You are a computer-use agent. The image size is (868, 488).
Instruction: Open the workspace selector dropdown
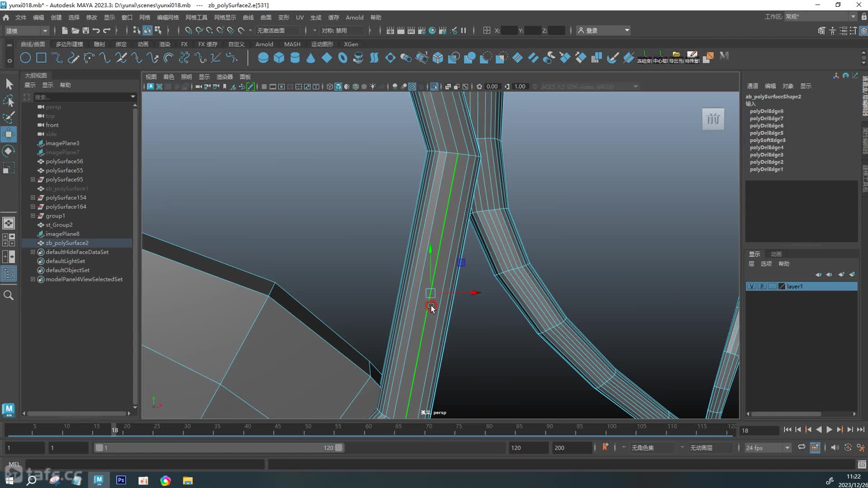coord(820,17)
